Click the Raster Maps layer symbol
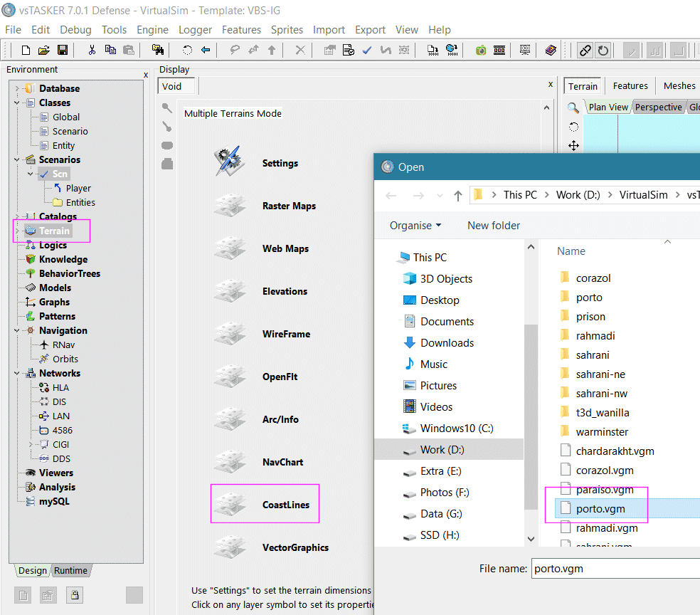 [x=230, y=206]
